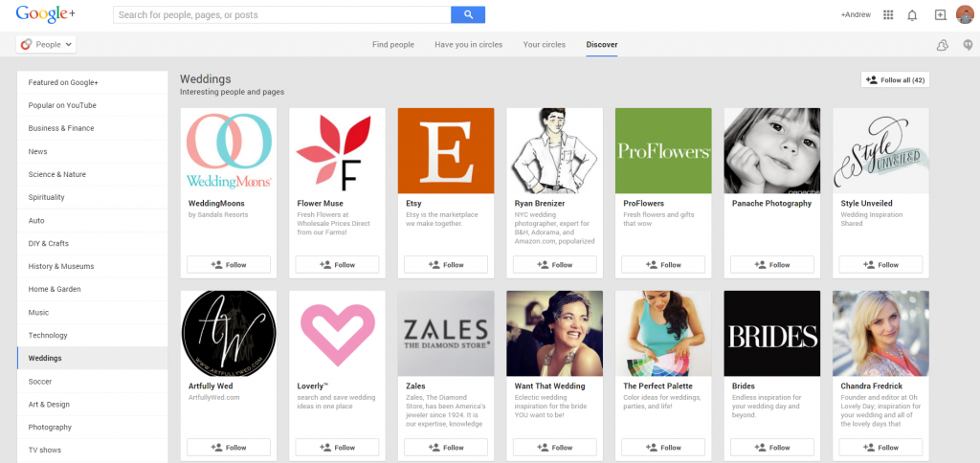Open the +Andrew profile link
The width and height of the screenshot is (980, 463).
pyautogui.click(x=856, y=15)
